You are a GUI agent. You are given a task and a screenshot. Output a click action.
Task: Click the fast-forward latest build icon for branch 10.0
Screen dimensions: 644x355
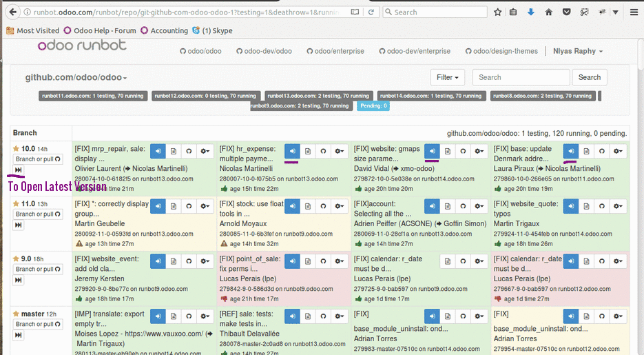point(18,170)
